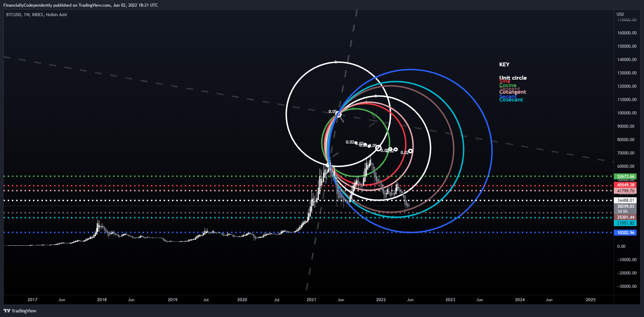Screen dimensions: 644x317
Task: Click the Jul label between 2019 and 2020
Action: coord(206,300)
